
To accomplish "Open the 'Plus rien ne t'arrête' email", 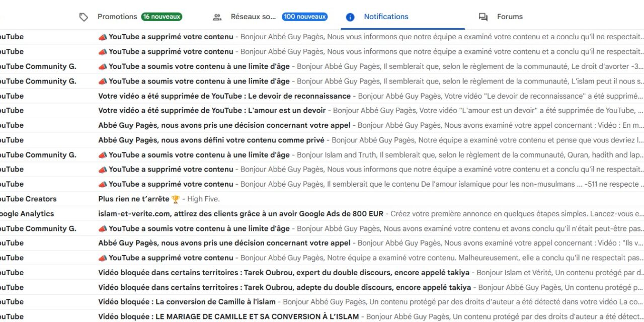I will tap(322, 199).
